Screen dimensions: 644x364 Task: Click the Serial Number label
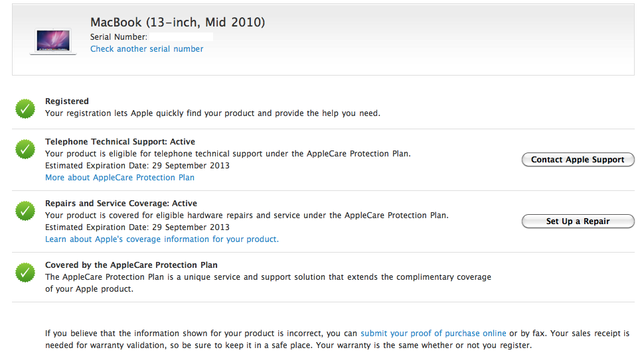click(x=118, y=37)
